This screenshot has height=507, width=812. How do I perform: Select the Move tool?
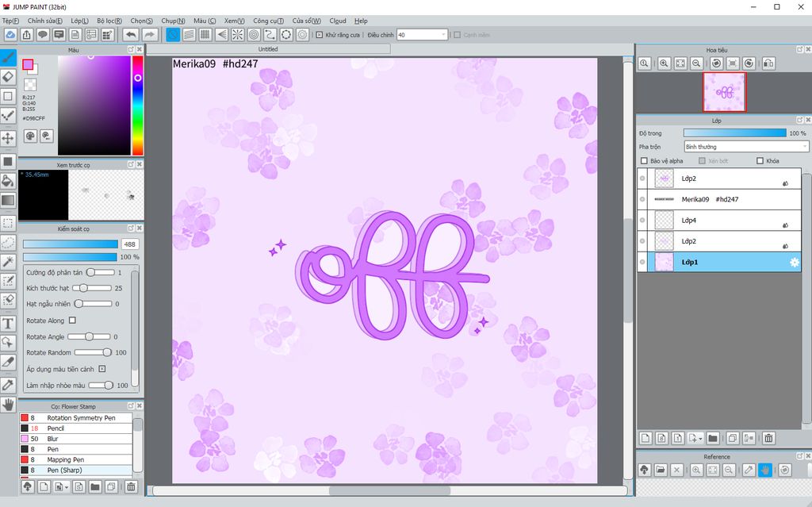click(x=8, y=138)
